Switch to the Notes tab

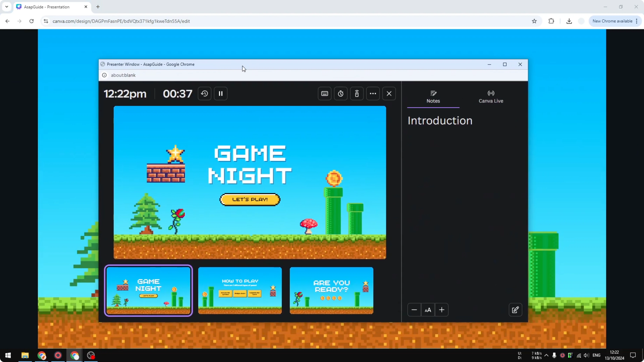(433, 97)
